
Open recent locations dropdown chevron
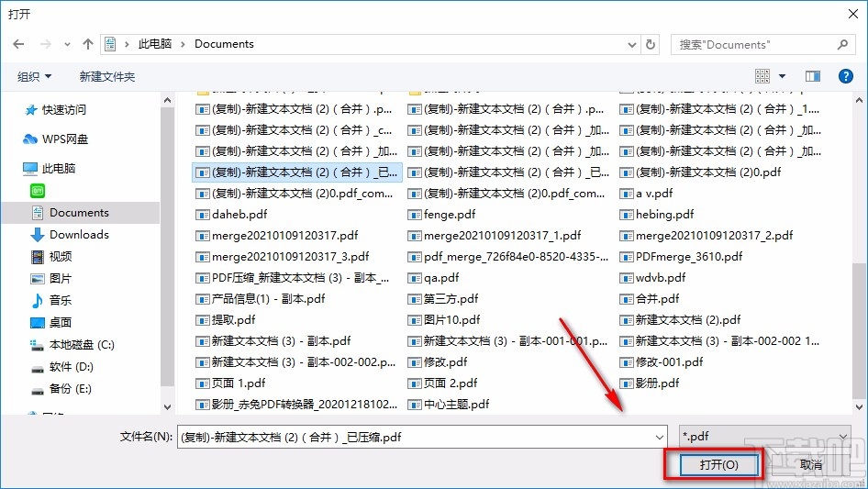(67, 45)
